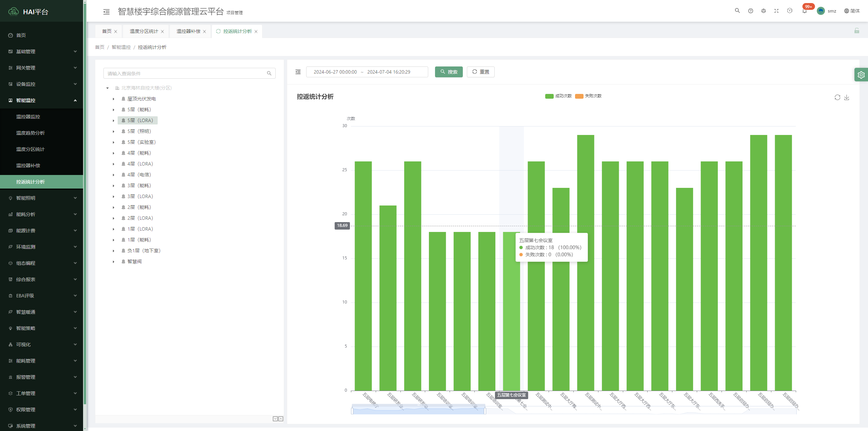The height and width of the screenshot is (431, 868).
Task: Open 温度分区统计 submenu item
Action: [x=41, y=149]
